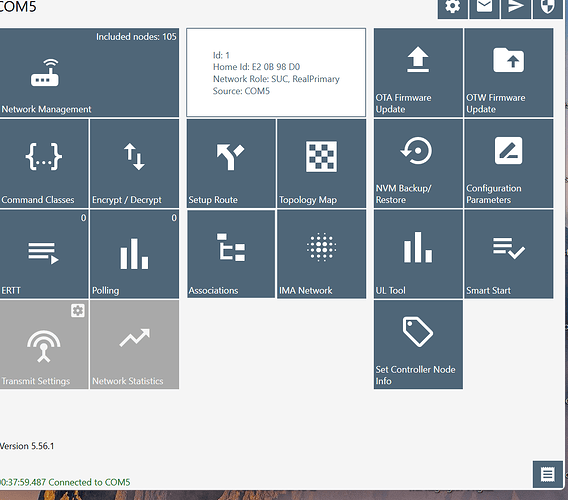This screenshot has width=568, height=500.
Task: Open the Polling tile
Action: click(134, 254)
